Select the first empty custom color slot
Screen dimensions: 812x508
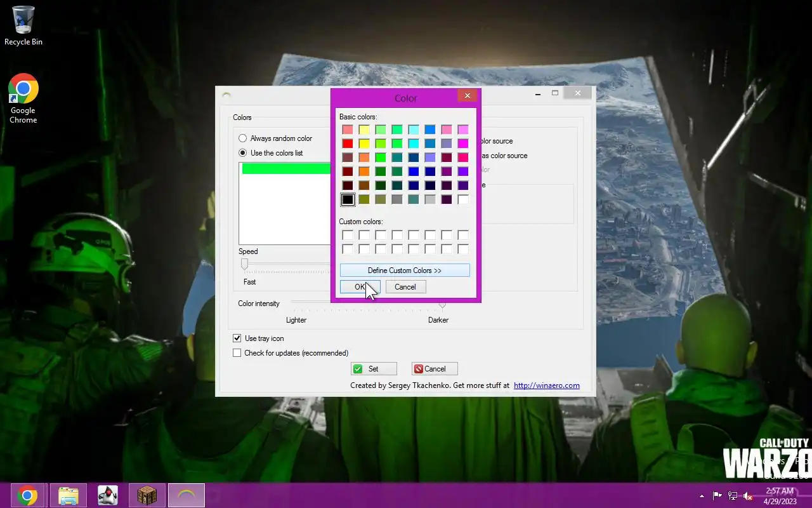348,235
